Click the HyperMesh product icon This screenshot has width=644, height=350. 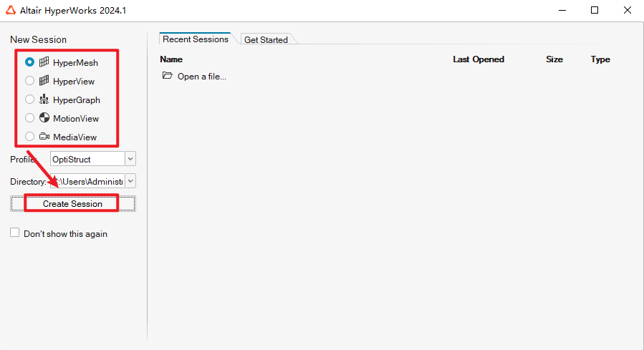44,62
